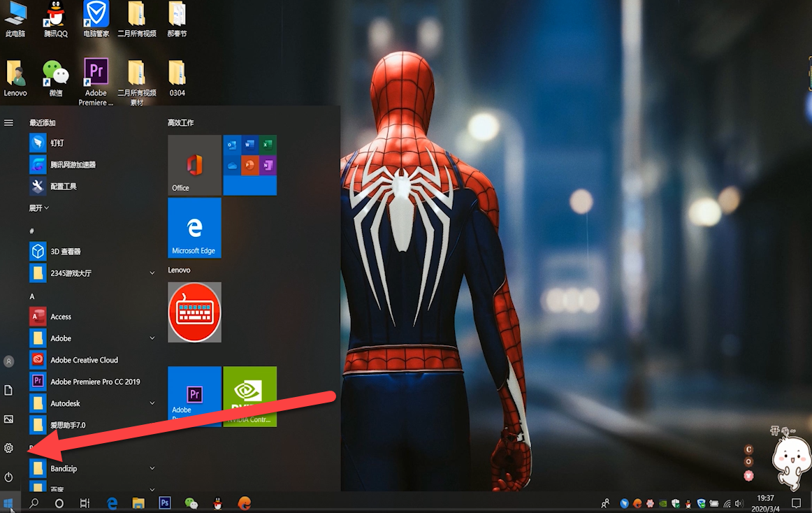Image resolution: width=812 pixels, height=513 pixels.
Task: Open QQ penguin on the taskbar
Action: click(x=218, y=503)
